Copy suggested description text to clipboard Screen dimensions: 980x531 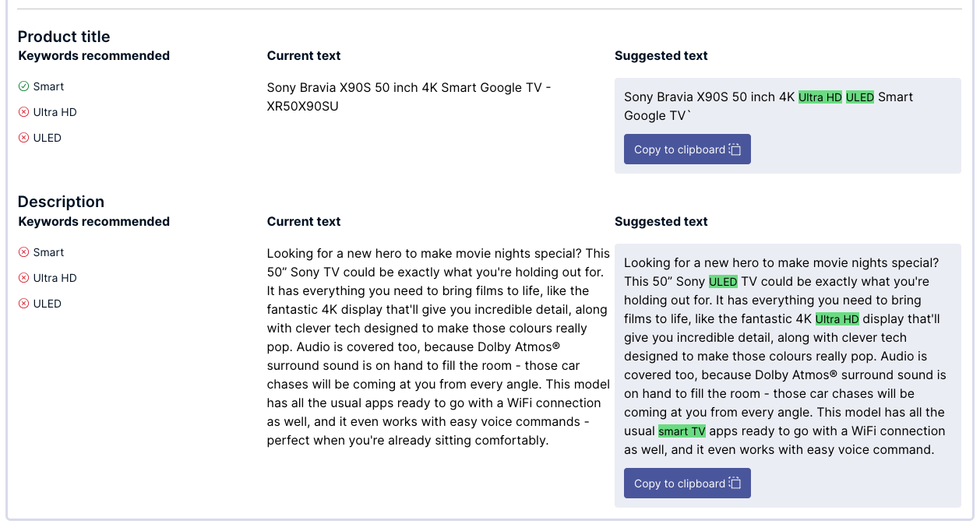point(680,484)
